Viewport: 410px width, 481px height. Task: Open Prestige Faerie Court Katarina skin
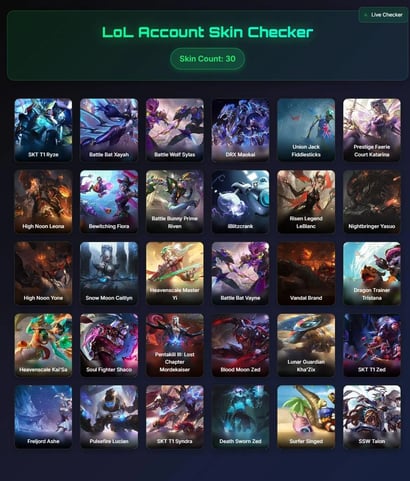(372, 130)
